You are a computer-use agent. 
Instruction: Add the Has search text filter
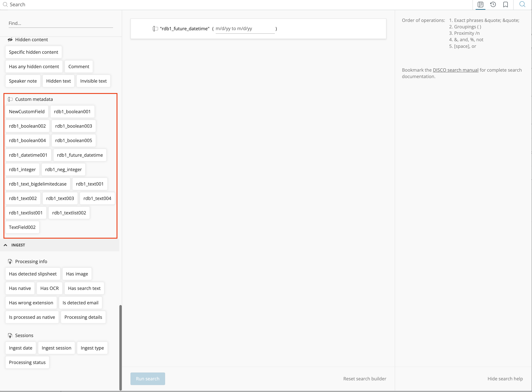pyautogui.click(x=84, y=288)
